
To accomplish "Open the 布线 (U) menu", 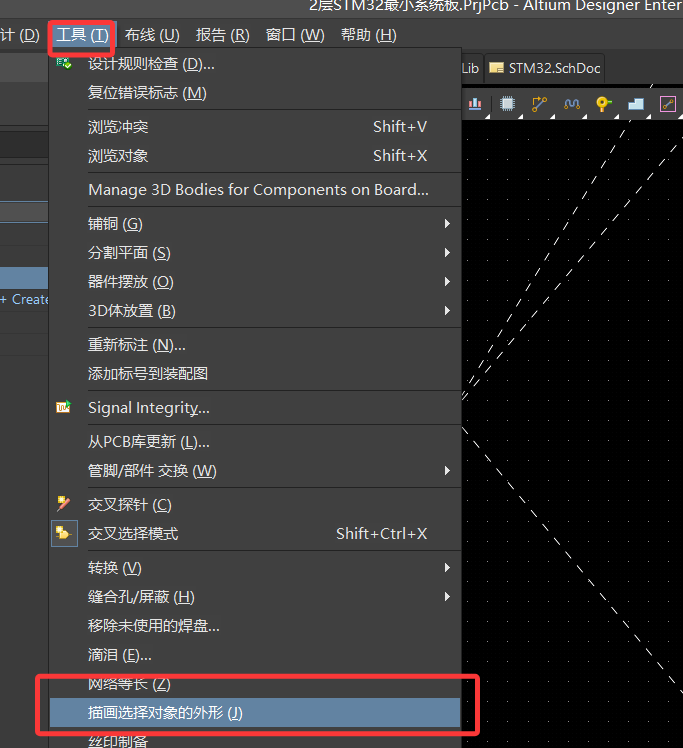I will (152, 35).
